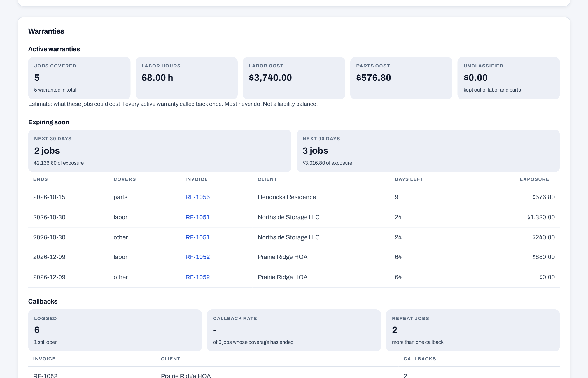Viewport: 588px width, 378px height.
Task: Click the Logged callbacks count 6
Action: click(37, 330)
